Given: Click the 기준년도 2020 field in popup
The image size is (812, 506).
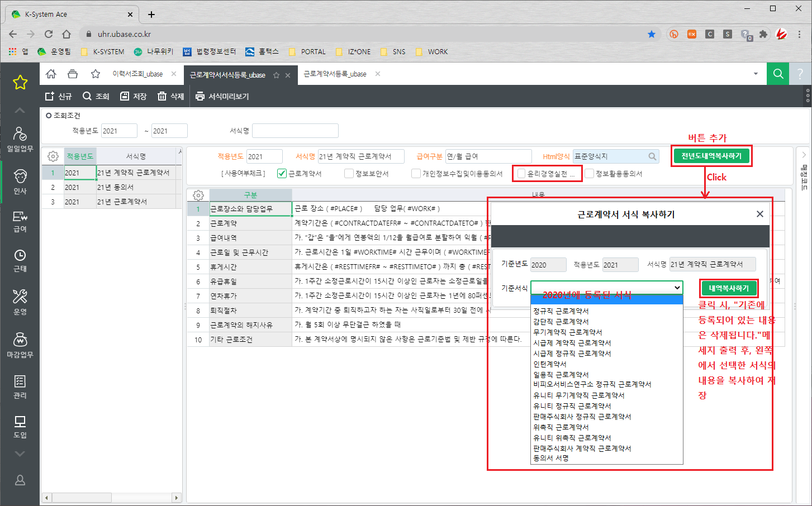Looking at the screenshot, I should (548, 265).
